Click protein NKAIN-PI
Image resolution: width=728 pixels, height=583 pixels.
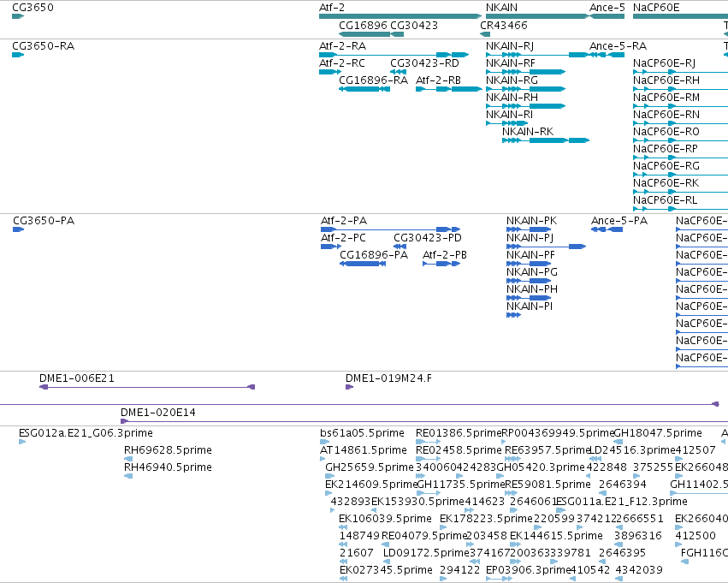tap(530, 306)
